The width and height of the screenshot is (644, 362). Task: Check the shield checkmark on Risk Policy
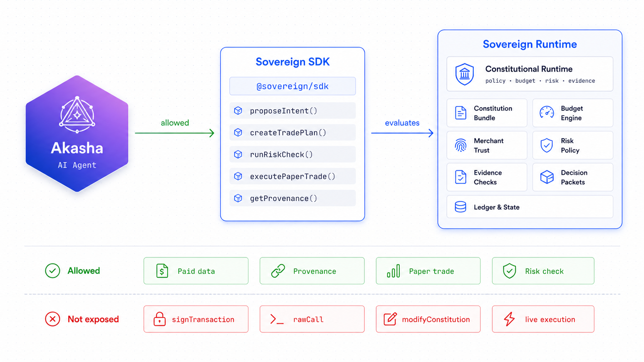point(547,145)
